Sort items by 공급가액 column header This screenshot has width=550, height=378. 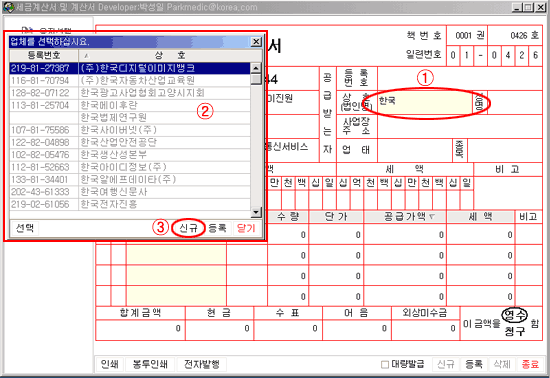405,217
